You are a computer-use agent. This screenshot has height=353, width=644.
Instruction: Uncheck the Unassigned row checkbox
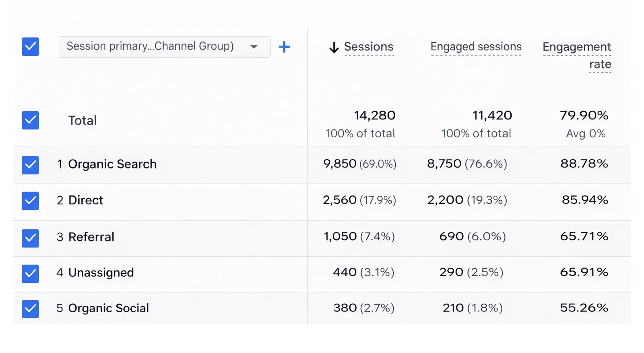(30, 273)
